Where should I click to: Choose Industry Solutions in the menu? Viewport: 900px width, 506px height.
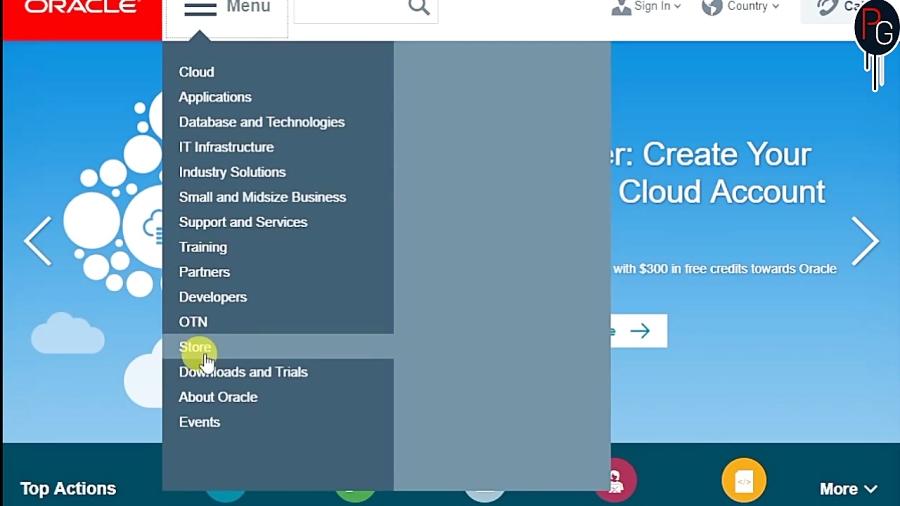coord(232,172)
